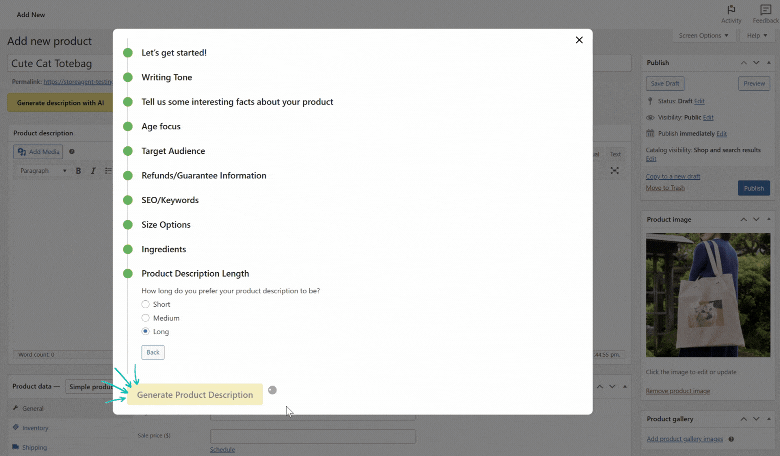The image size is (780, 456).
Task: Collapse the Publish panel toggle arrow
Action: tap(769, 63)
